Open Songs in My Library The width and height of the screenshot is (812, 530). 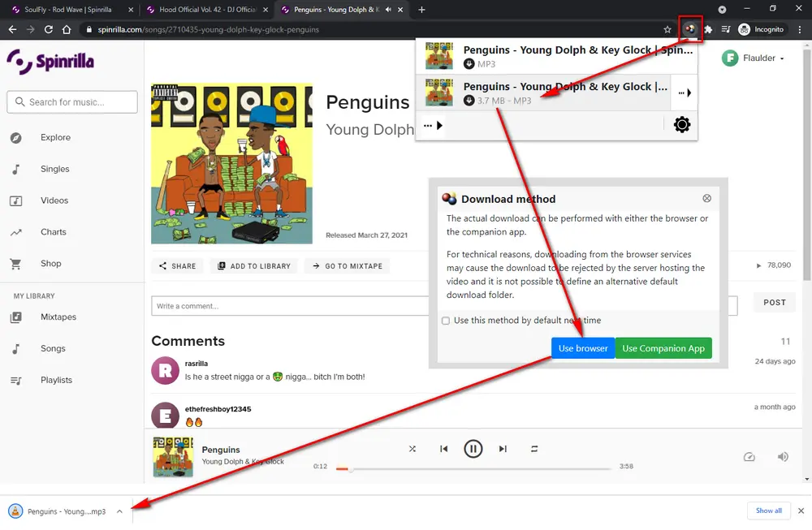[x=53, y=348]
